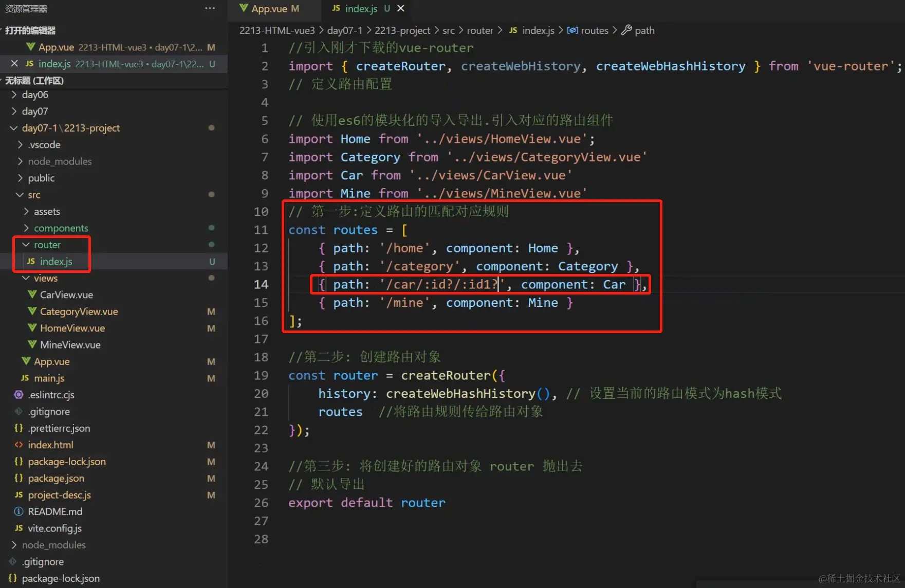Click the Vue icon of MineView.vue file

click(32, 344)
